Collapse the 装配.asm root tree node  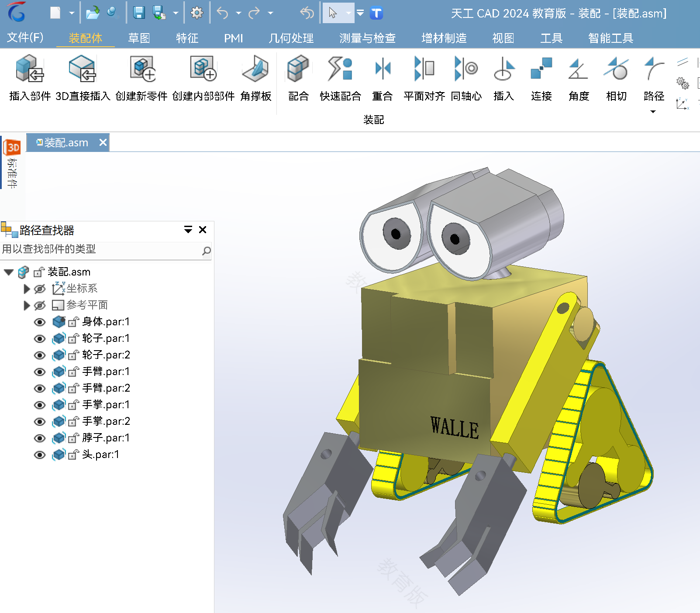pyautogui.click(x=9, y=272)
